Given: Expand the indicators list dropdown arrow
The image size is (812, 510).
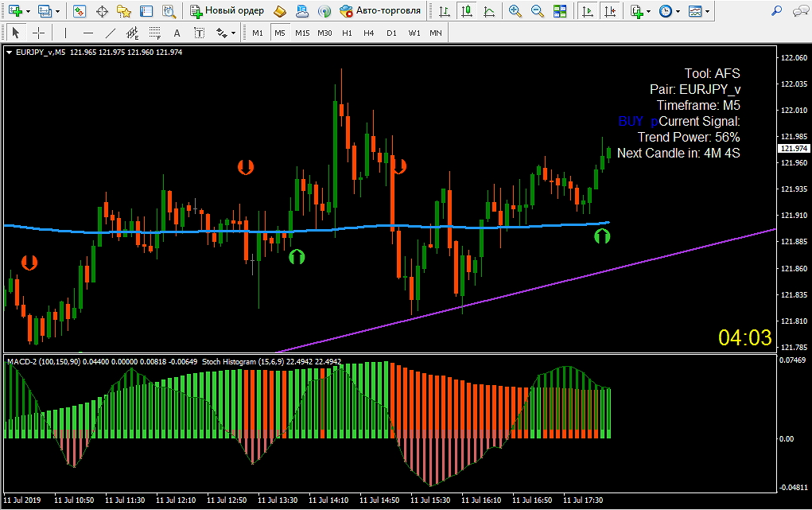Looking at the screenshot, I should coord(649,11).
